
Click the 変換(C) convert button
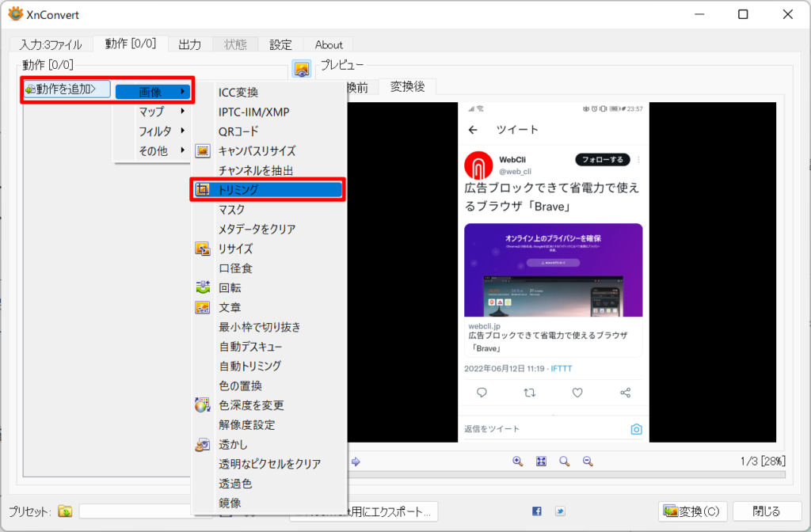pos(692,511)
